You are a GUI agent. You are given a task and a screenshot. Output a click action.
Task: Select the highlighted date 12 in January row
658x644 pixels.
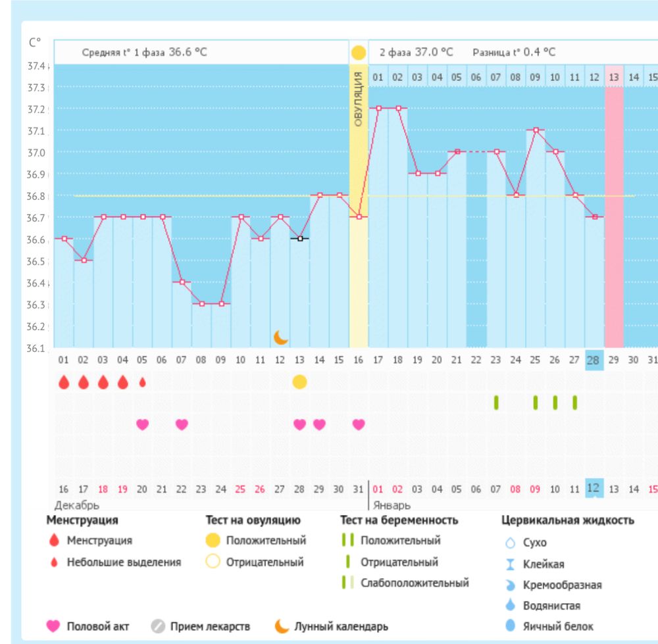(x=594, y=489)
